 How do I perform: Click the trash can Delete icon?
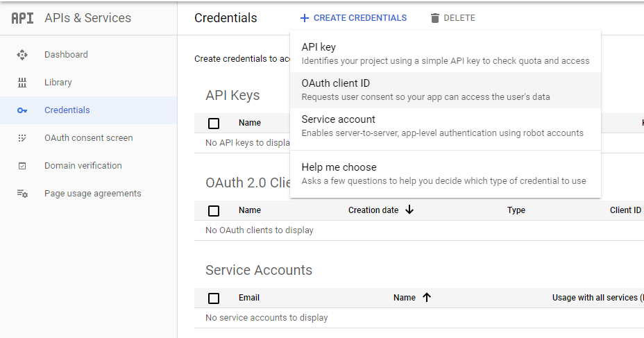pos(435,18)
